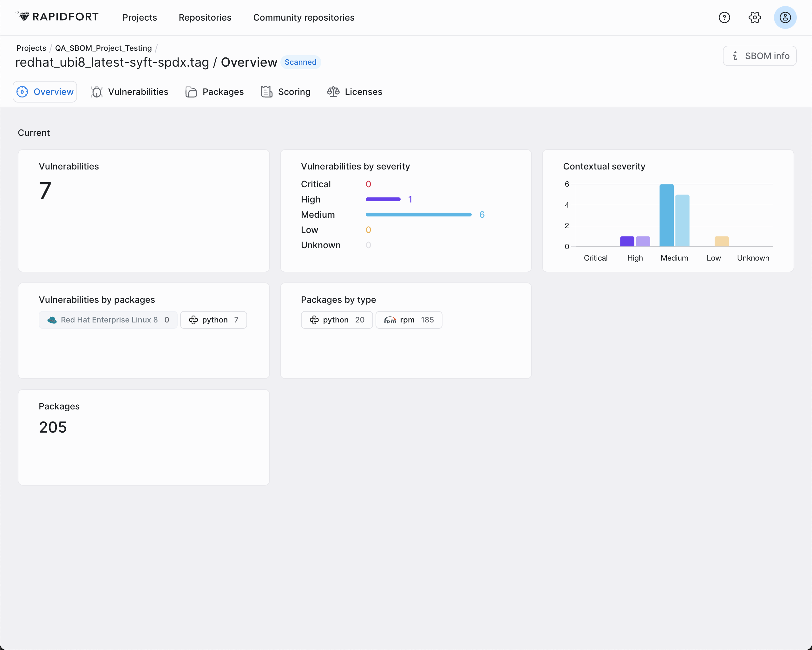Open the user account avatar

pos(785,17)
